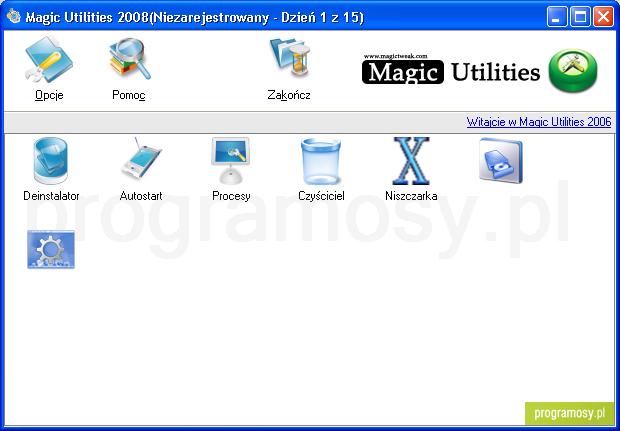Click the Magic Utilities logo banner

coord(451,69)
